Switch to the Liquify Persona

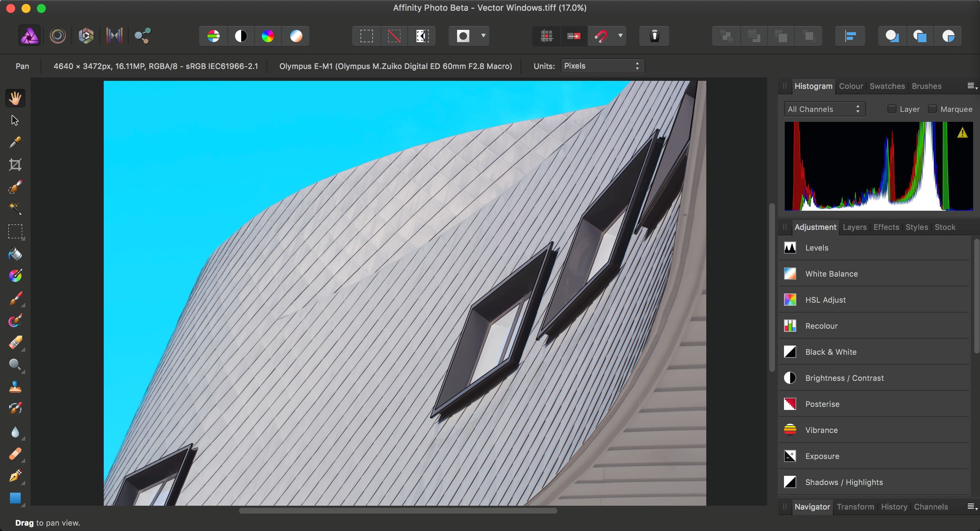(x=58, y=36)
